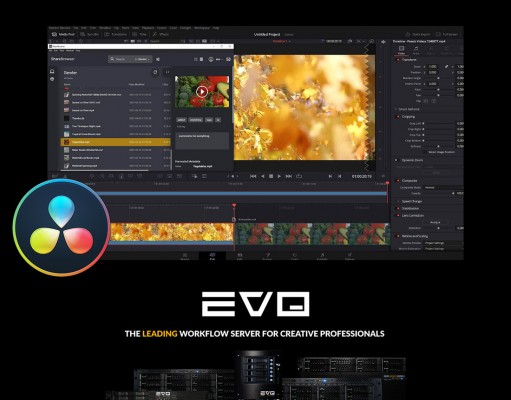
Task: Open the Transitions panel
Action: click(116, 34)
